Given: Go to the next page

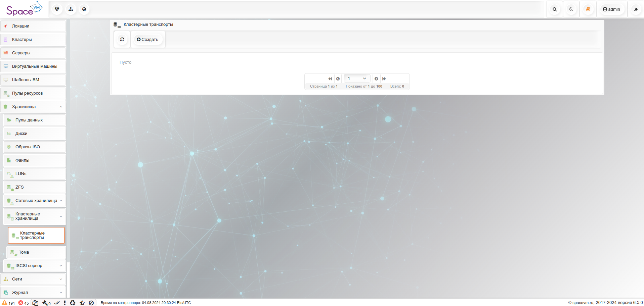Looking at the screenshot, I should (x=376, y=79).
